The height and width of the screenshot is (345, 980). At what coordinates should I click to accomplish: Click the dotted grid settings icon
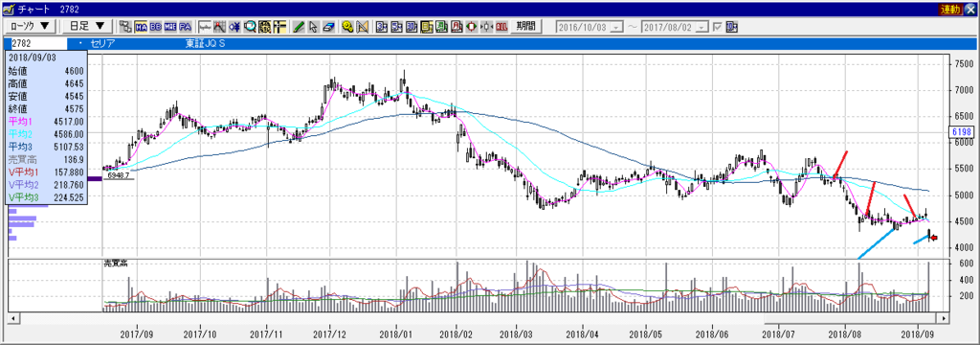(x=264, y=26)
